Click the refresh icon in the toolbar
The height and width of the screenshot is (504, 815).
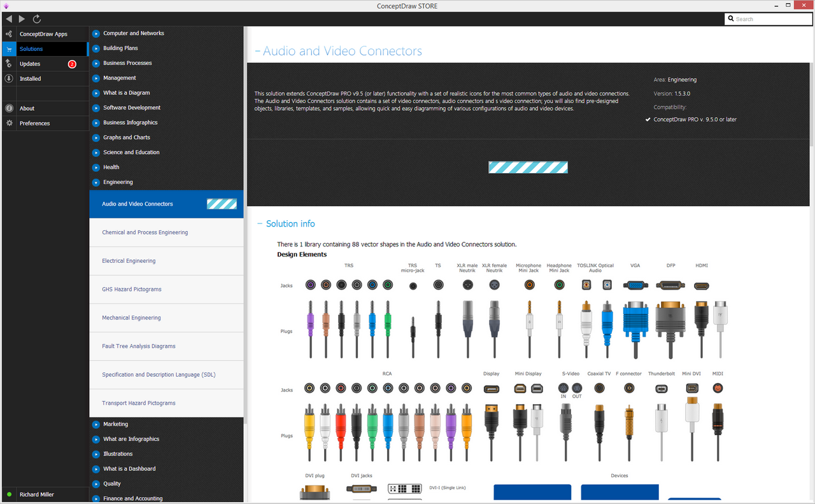pyautogui.click(x=37, y=19)
